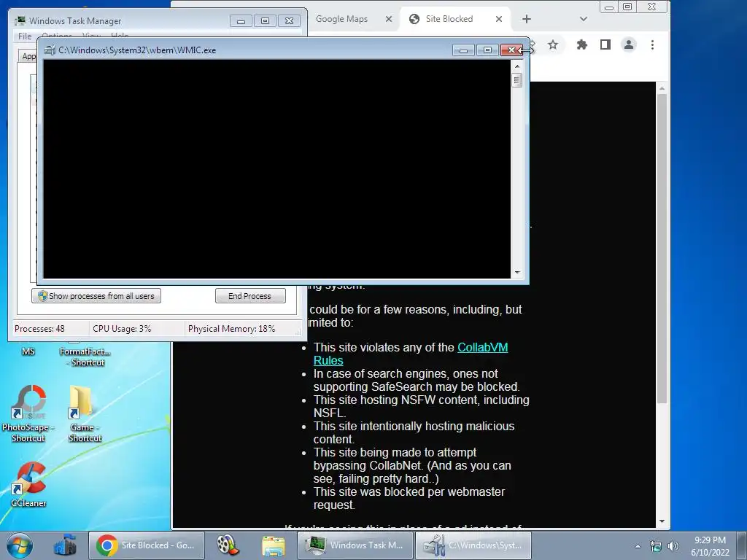
Task: Open File menu in Task Manager
Action: pos(25,36)
